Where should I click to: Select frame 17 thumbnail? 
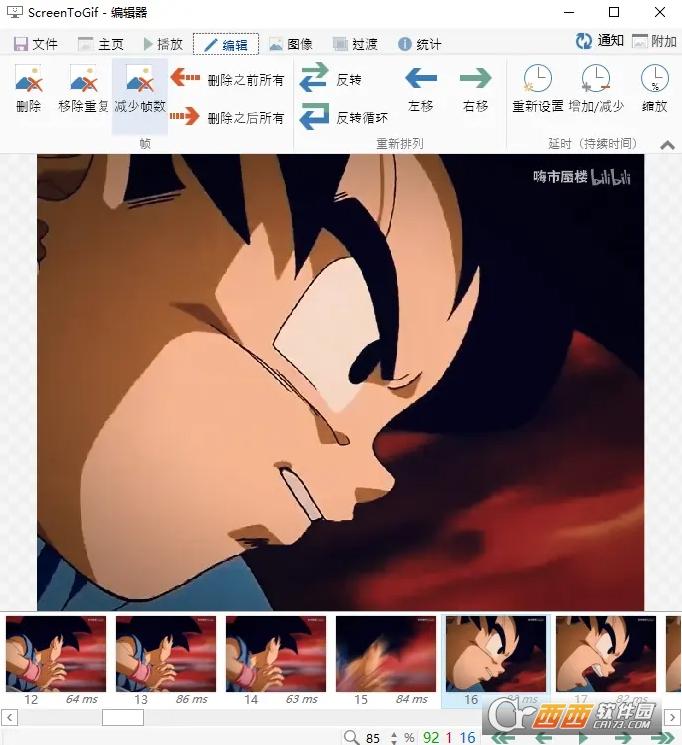click(606, 654)
